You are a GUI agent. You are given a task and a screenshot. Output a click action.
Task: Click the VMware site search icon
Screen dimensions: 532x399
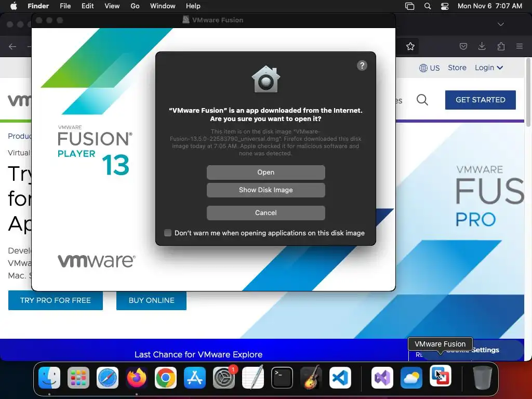click(x=422, y=100)
